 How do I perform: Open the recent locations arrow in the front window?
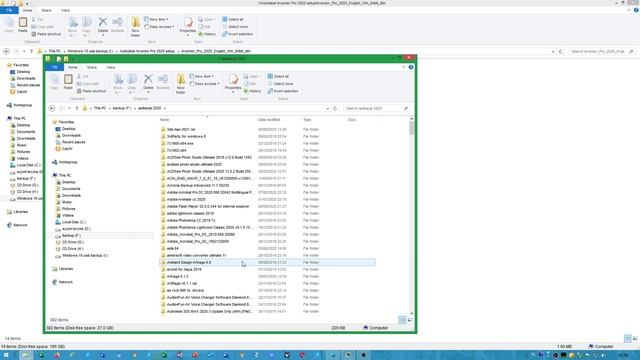(x=69, y=108)
